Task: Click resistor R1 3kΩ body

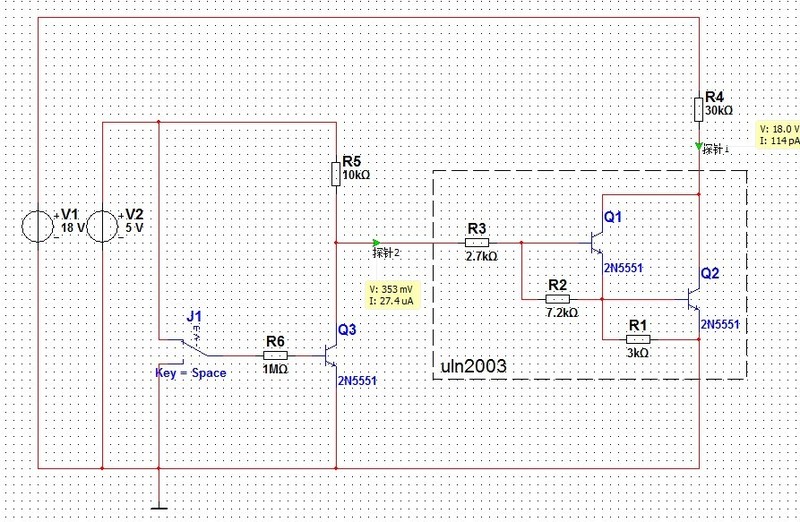Action: point(637,339)
